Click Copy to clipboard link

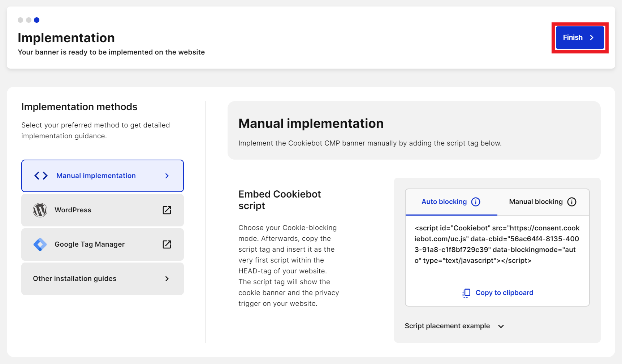(504, 293)
